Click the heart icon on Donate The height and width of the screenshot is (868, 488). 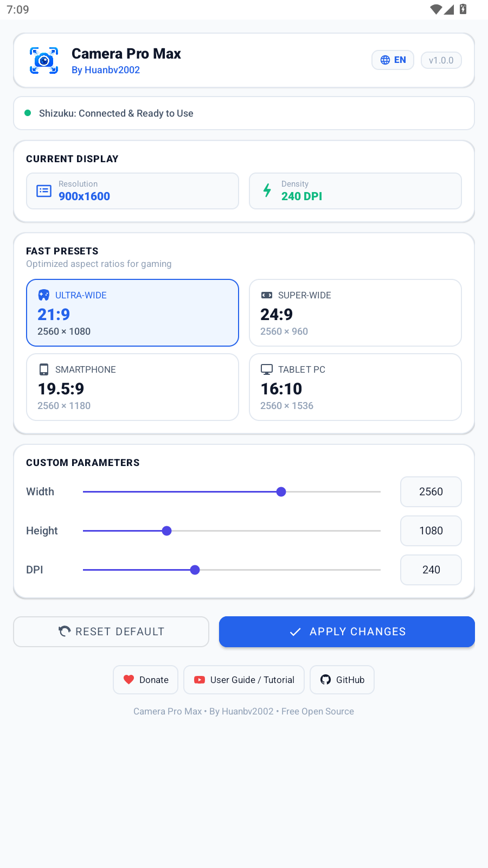click(x=129, y=680)
